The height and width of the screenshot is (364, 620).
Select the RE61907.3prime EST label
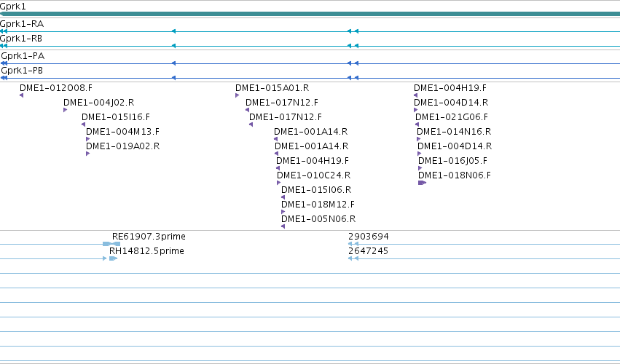click(x=149, y=237)
